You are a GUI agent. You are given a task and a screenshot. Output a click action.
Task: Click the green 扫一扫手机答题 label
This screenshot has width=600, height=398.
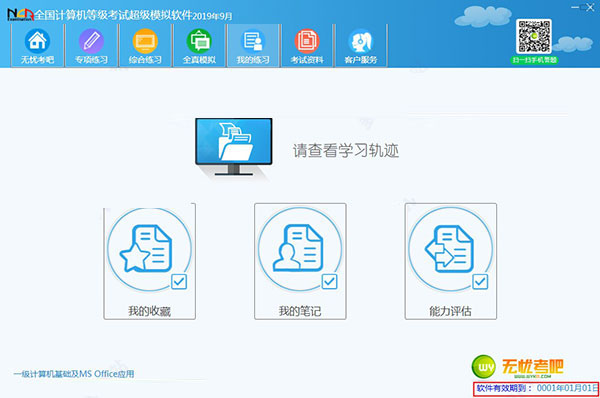click(x=534, y=60)
